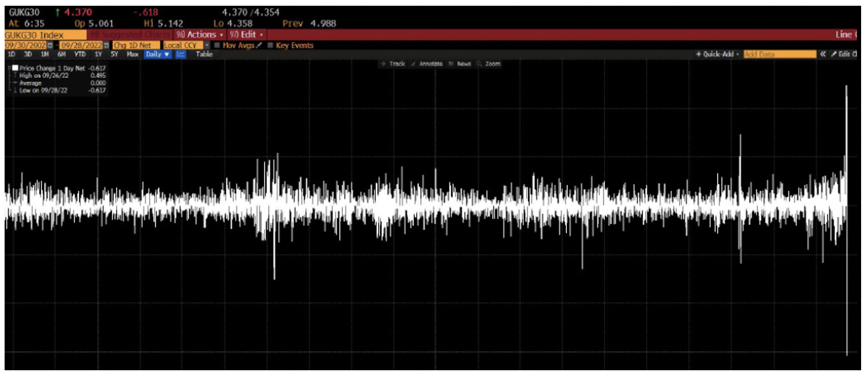
Task: Click the Add Data input field
Action: (x=779, y=54)
